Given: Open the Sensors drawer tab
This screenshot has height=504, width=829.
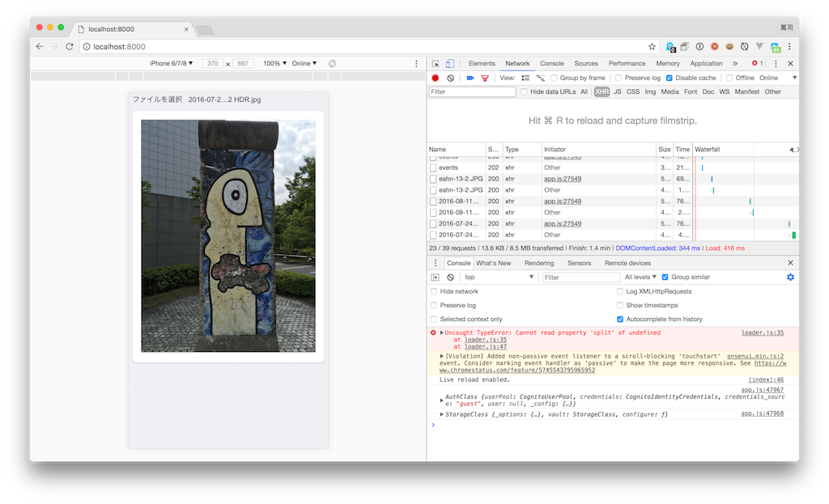Looking at the screenshot, I should [x=579, y=263].
